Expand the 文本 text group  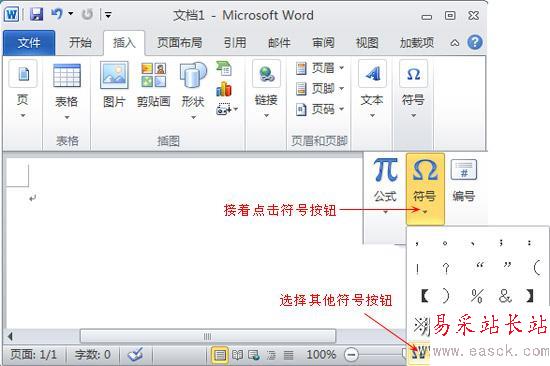click(x=372, y=89)
